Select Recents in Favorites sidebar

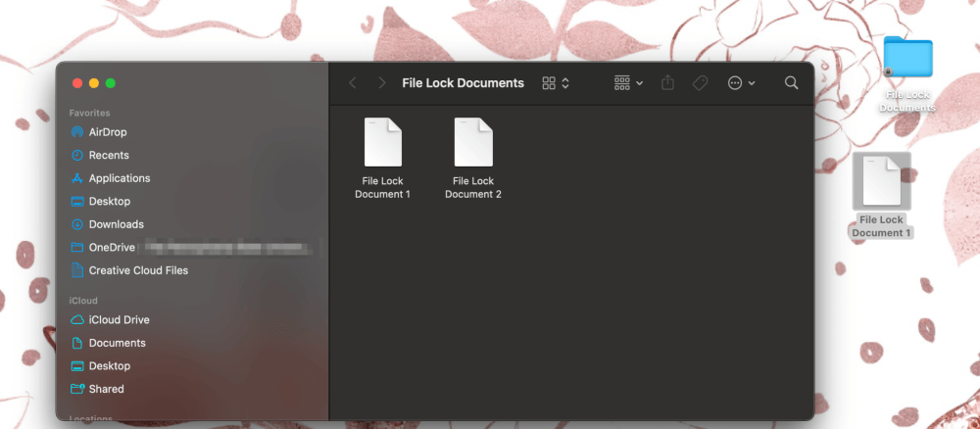pyautogui.click(x=108, y=155)
